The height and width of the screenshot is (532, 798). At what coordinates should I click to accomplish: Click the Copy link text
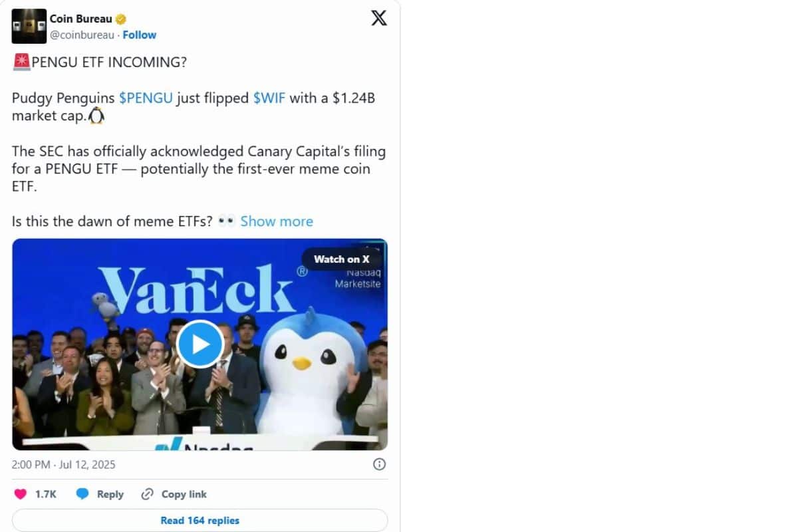pyautogui.click(x=184, y=494)
